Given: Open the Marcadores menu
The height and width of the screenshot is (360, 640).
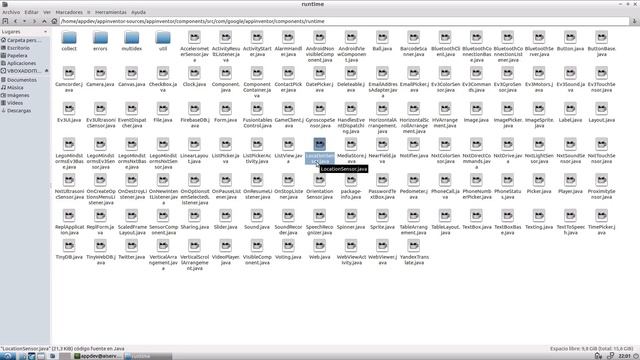Looking at the screenshot, I should (x=69, y=12).
